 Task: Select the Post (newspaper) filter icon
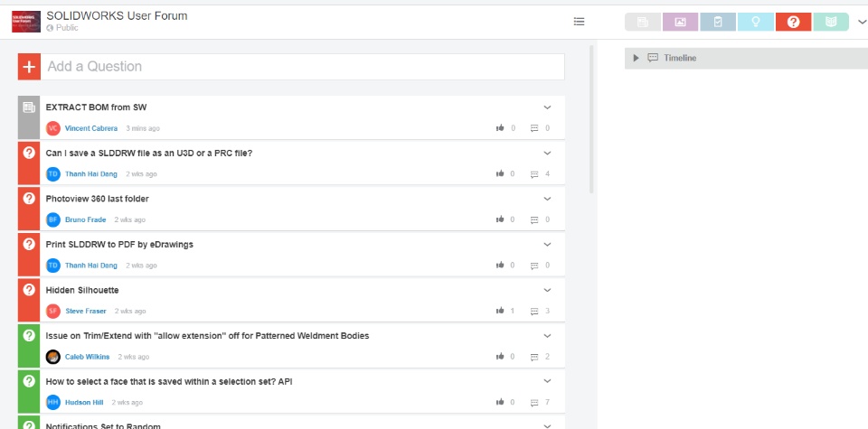click(x=643, y=22)
